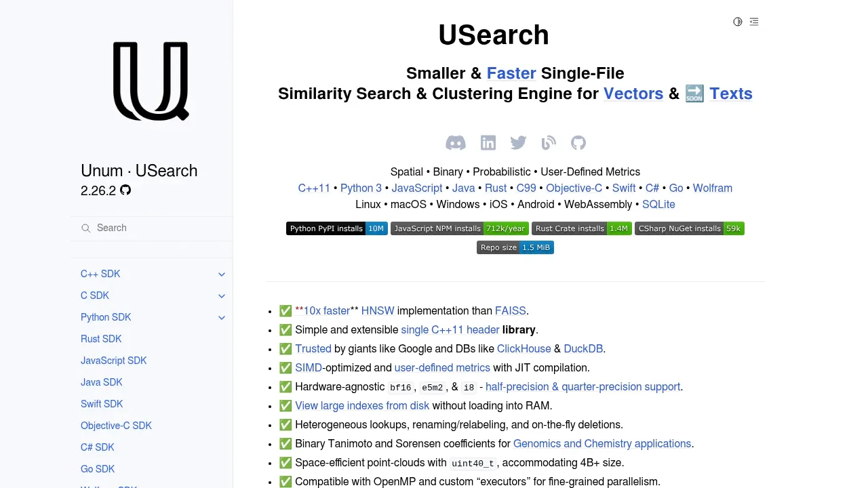The height and width of the screenshot is (488, 868).
Task: Open the LinkedIn icon link
Action: (488, 142)
